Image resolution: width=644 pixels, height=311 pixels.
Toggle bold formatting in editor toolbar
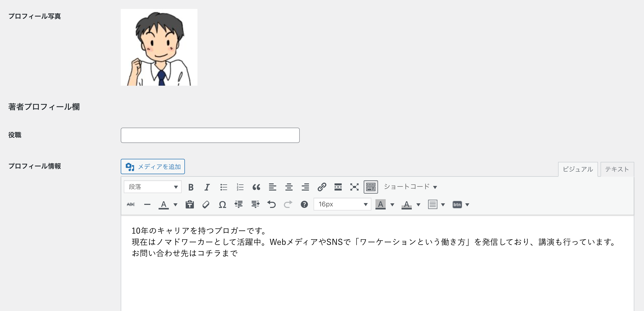(191, 187)
